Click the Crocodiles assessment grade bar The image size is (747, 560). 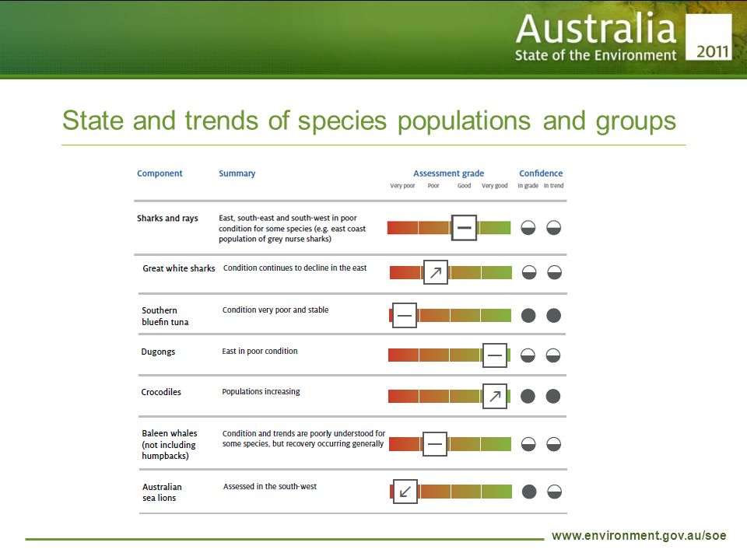[449, 396]
